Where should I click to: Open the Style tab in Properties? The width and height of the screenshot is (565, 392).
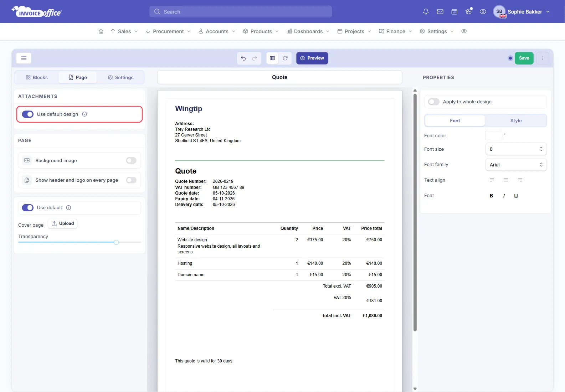(x=516, y=121)
